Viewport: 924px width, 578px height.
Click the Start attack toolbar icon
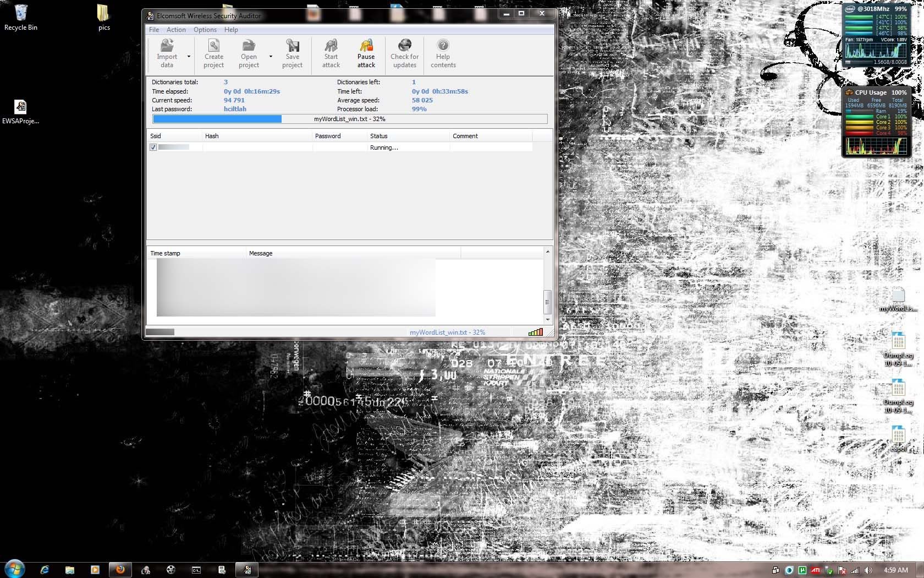331,53
